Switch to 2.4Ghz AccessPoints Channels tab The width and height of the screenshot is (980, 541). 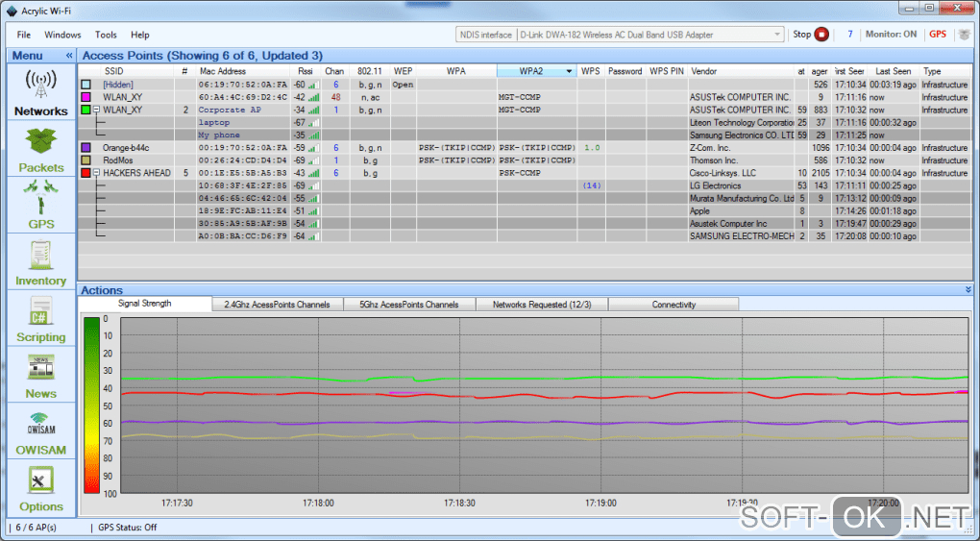(x=277, y=305)
